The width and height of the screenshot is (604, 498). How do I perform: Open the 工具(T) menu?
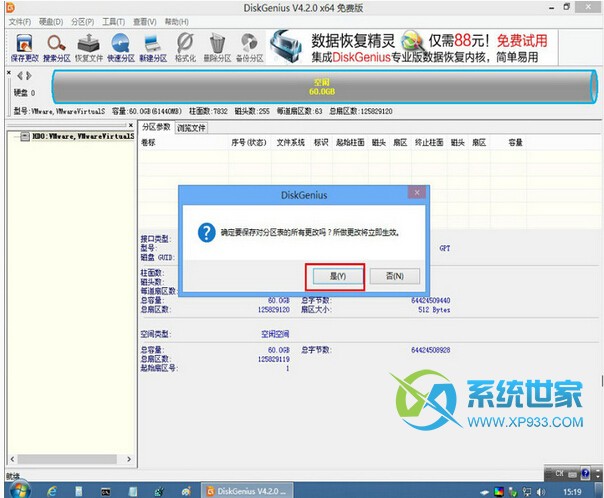[x=114, y=22]
